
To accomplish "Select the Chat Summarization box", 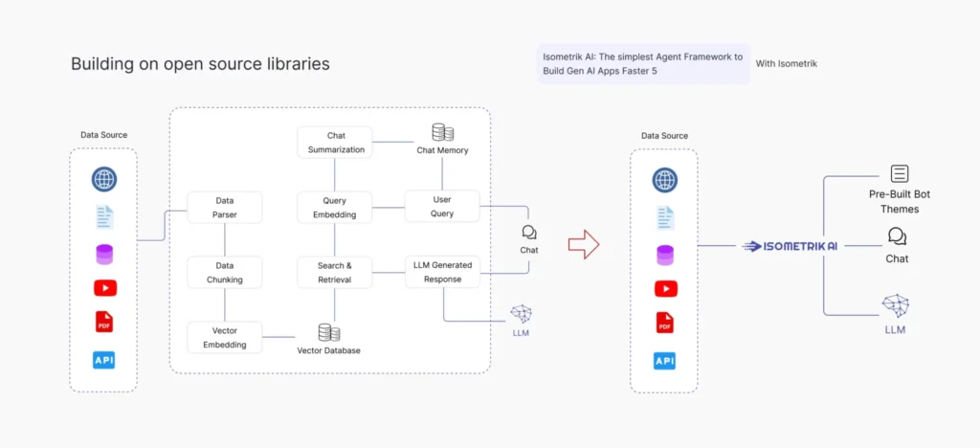I will 334,142.
